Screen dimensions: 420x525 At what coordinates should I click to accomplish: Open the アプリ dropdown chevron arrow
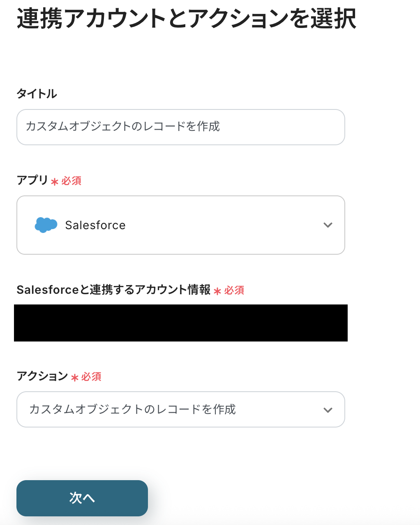click(328, 225)
